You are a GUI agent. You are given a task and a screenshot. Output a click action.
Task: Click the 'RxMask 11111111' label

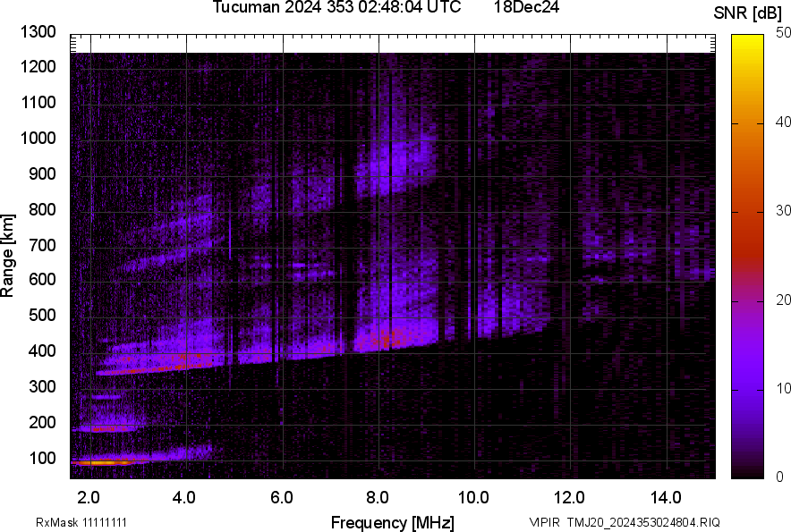[81, 522]
